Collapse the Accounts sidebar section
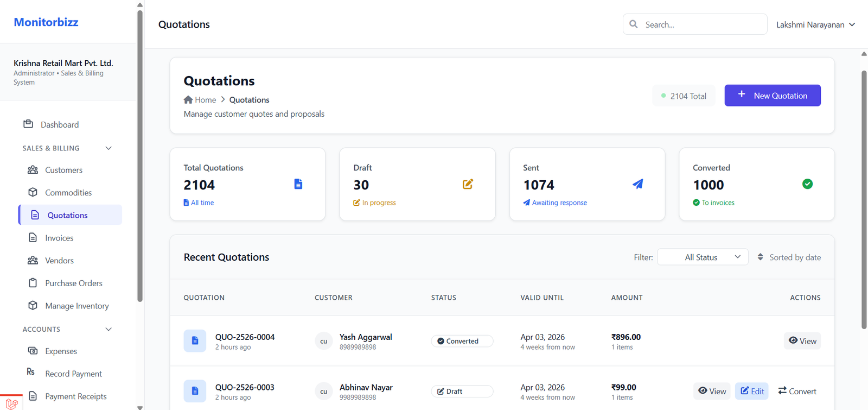The image size is (868, 410). click(108, 329)
